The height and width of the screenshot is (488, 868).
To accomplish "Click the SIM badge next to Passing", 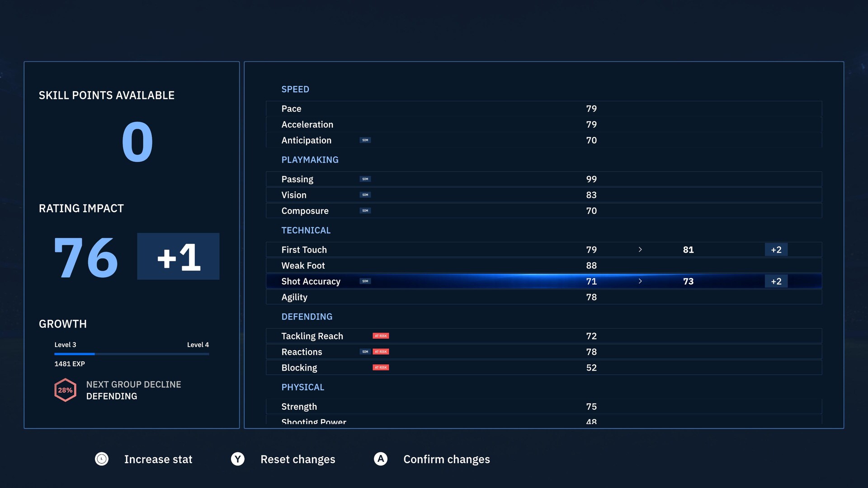I will tap(365, 179).
